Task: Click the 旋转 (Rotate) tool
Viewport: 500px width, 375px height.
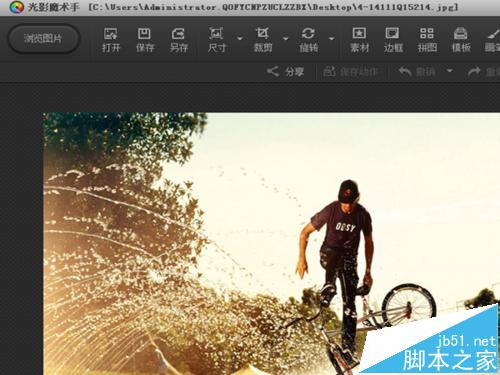Action: [x=308, y=40]
